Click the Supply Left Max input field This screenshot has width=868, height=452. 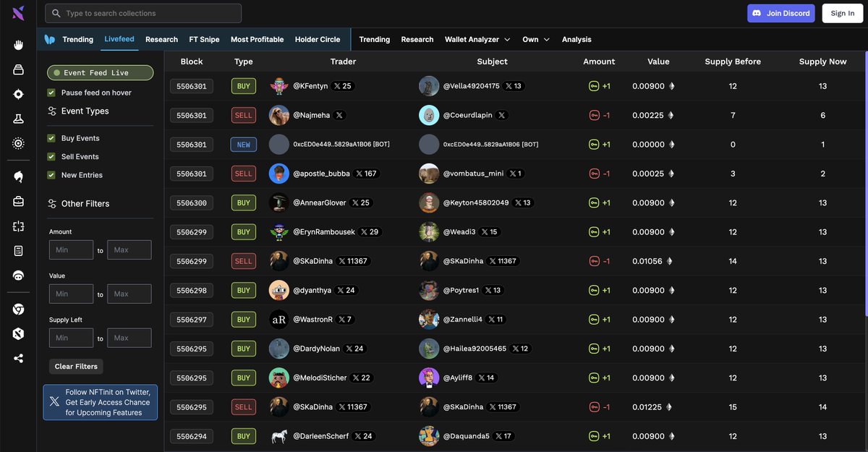[129, 338]
